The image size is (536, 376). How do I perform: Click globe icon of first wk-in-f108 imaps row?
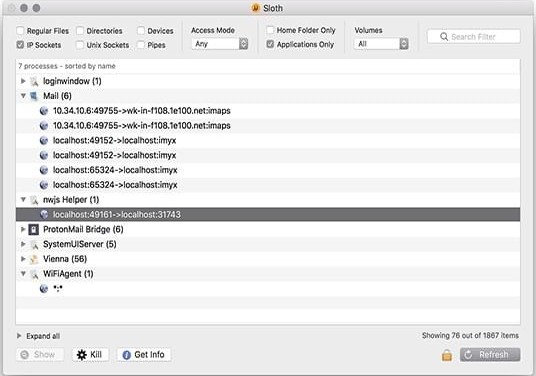pyautogui.click(x=44, y=111)
